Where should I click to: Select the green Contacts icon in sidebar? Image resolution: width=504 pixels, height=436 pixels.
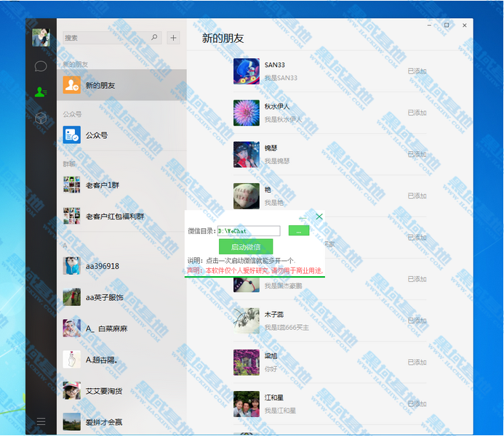coord(41,92)
